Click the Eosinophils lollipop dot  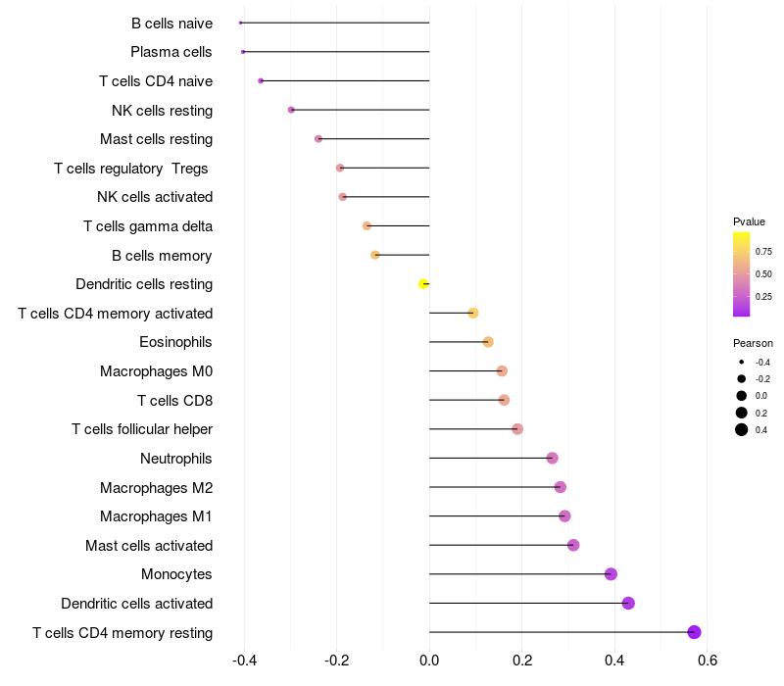point(488,342)
